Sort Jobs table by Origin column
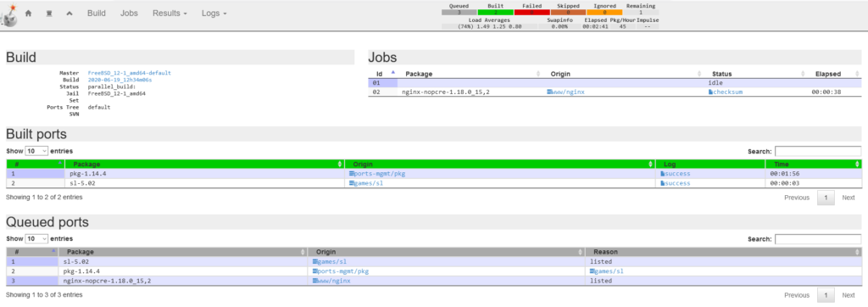868x307 pixels. (624, 74)
